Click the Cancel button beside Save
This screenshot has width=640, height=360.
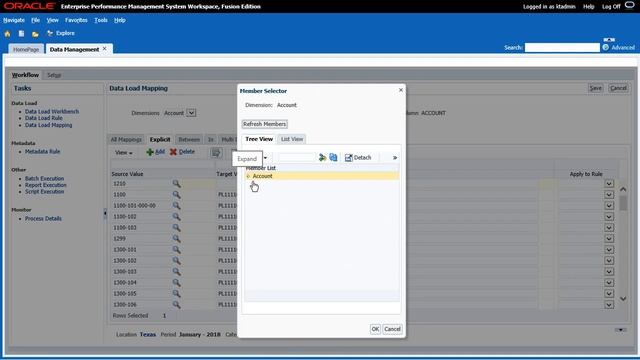point(618,88)
